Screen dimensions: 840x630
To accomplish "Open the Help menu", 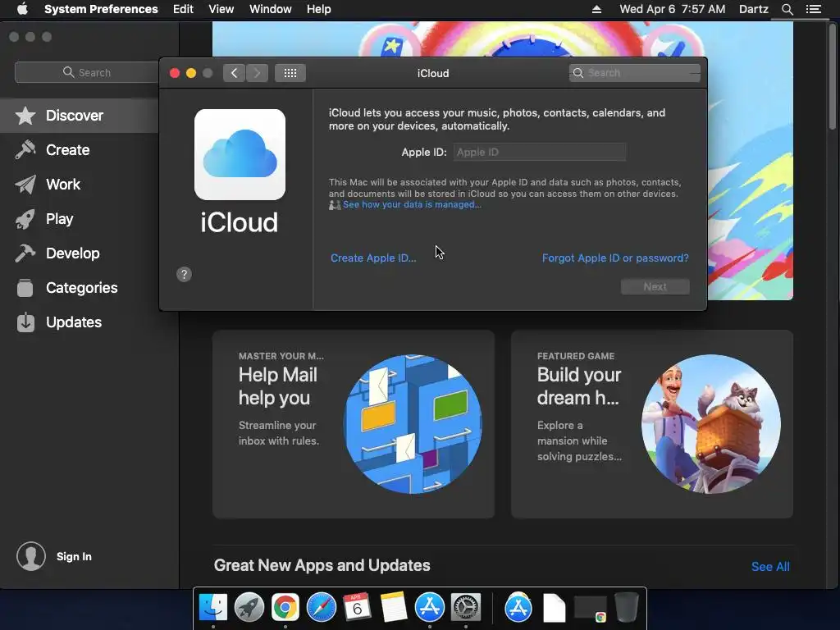I will (319, 9).
